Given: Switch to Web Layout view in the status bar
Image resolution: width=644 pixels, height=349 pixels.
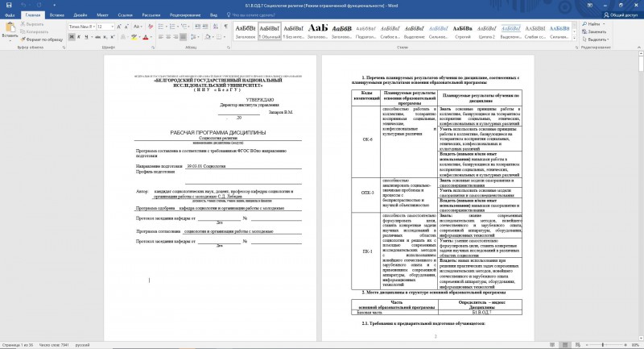Looking at the screenshot, I should pyautogui.click(x=578, y=345).
